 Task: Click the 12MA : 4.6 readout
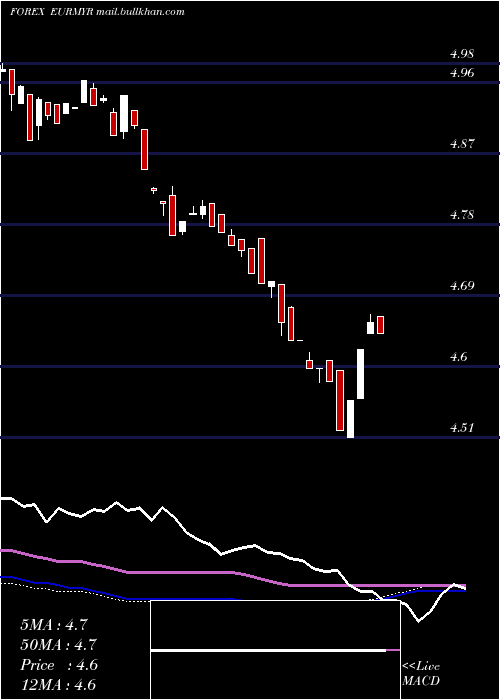(x=58, y=685)
